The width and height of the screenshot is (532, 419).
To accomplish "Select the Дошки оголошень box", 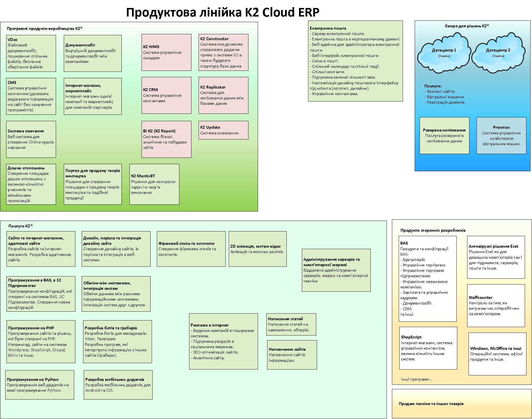I will pos(31,184).
